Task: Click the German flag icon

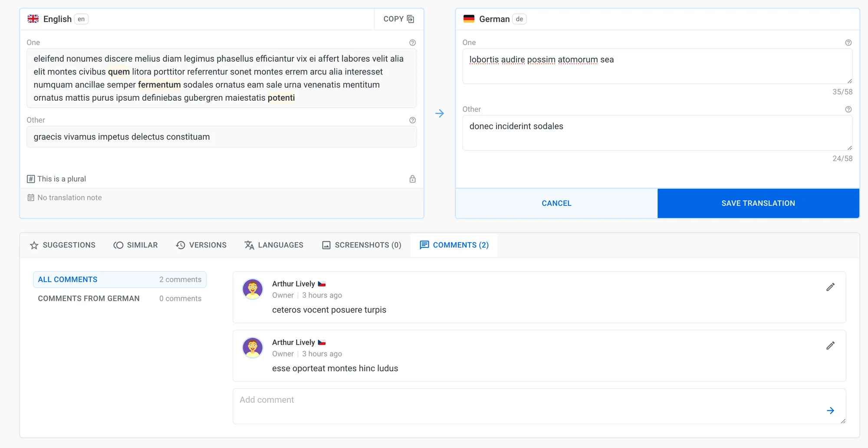Action: [469, 19]
